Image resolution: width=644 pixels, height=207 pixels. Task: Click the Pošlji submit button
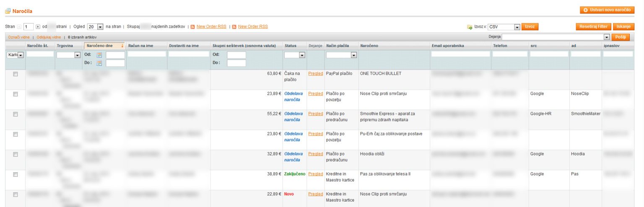pos(621,37)
